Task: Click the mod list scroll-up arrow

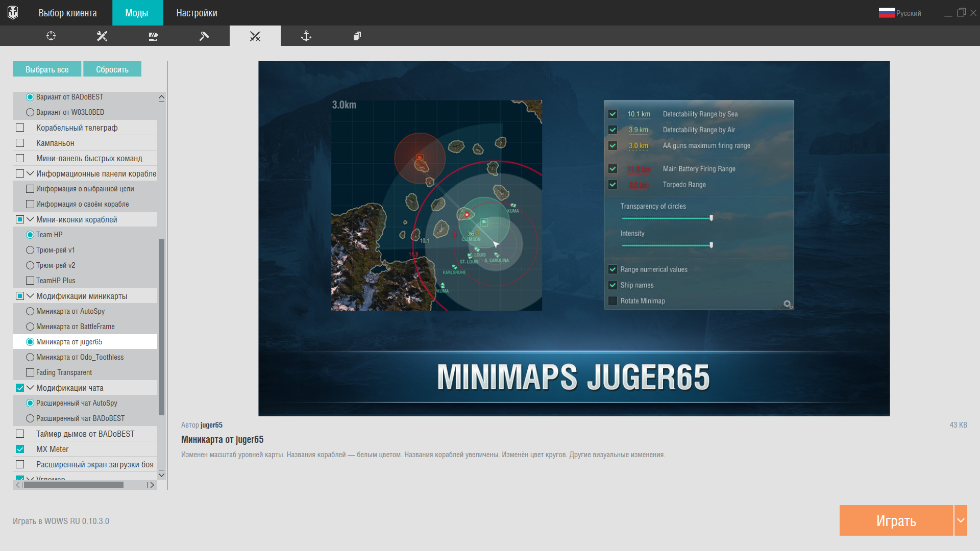Action: pos(161,97)
